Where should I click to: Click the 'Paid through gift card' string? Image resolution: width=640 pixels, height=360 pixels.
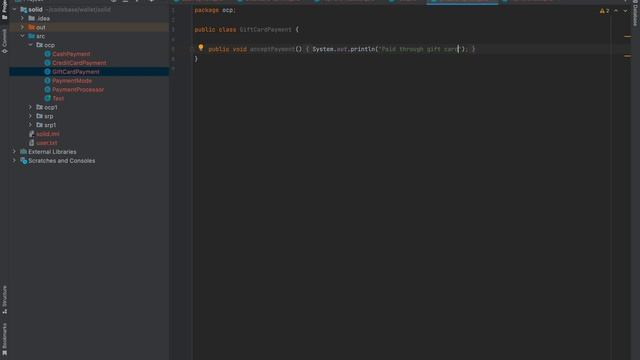click(x=420, y=49)
